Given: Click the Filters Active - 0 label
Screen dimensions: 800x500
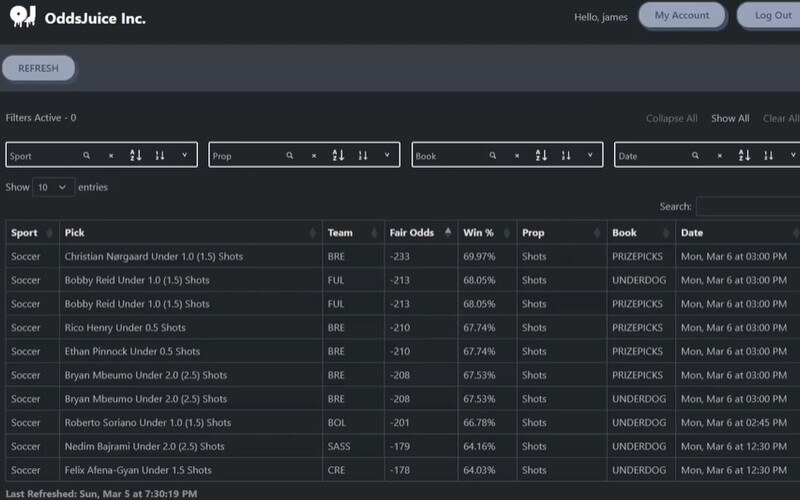Looking at the screenshot, I should [41, 118].
